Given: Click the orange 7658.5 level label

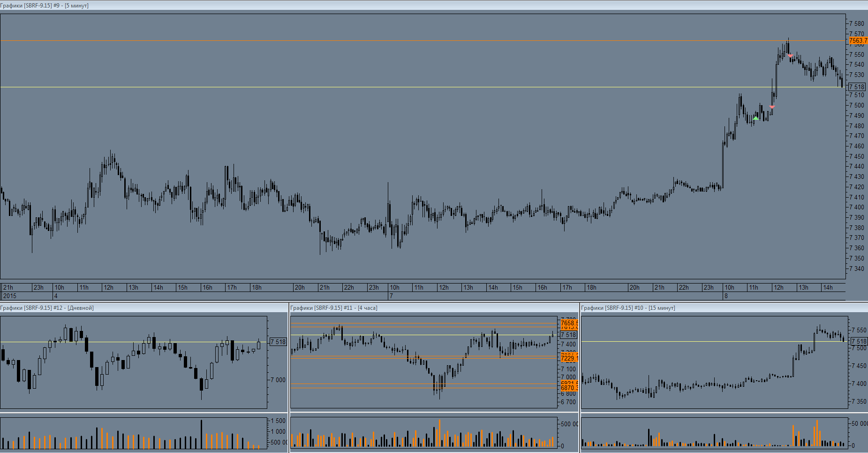Looking at the screenshot, I should [569, 323].
